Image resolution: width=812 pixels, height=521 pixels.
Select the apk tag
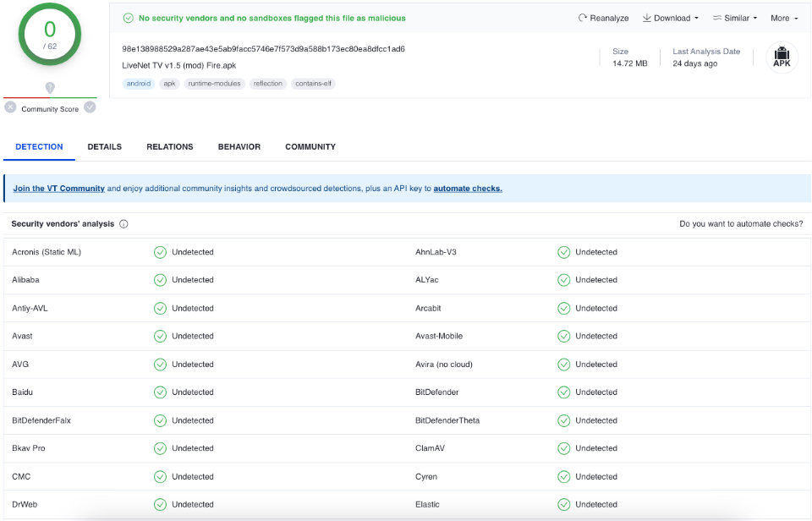coord(169,84)
